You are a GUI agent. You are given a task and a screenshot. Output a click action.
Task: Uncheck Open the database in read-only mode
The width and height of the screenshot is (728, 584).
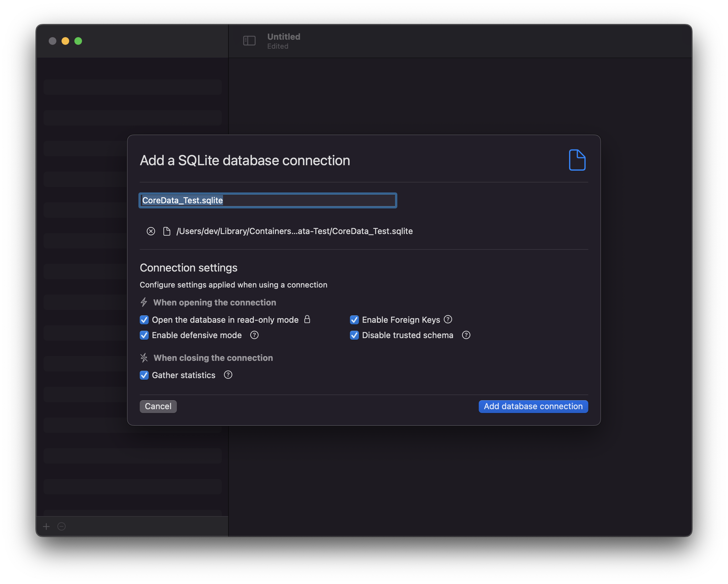(x=144, y=320)
